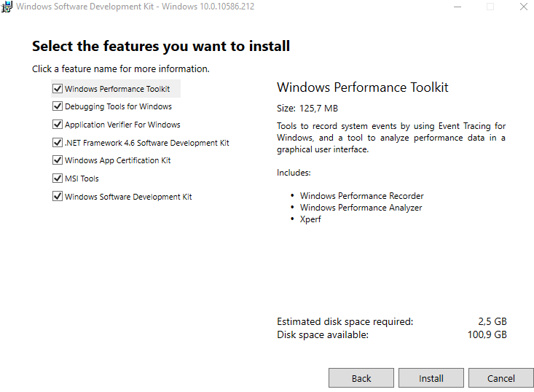
Task: View details of .NET Framework 4.6 SDK
Action: point(146,143)
